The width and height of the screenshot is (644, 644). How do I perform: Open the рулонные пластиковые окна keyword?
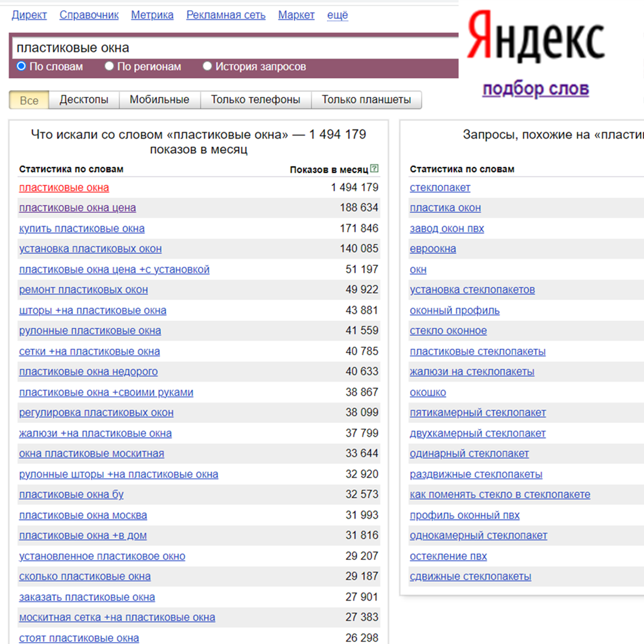(x=90, y=331)
